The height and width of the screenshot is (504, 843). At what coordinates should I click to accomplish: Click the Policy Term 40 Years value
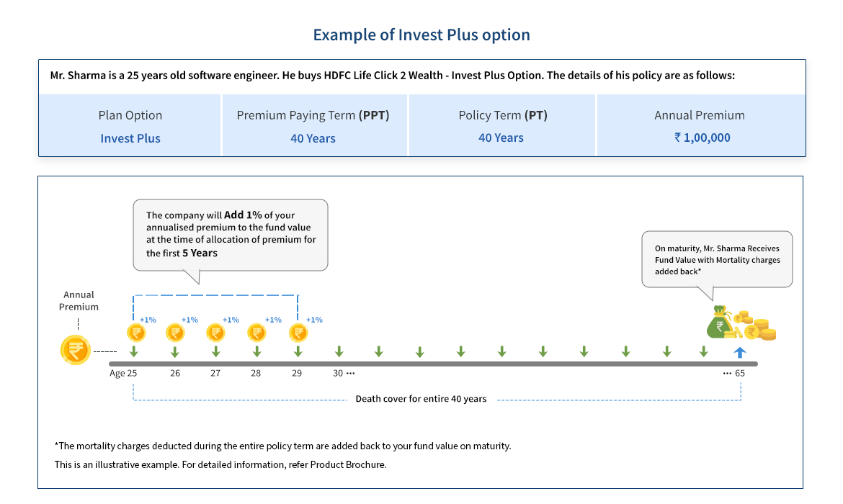coord(501,138)
